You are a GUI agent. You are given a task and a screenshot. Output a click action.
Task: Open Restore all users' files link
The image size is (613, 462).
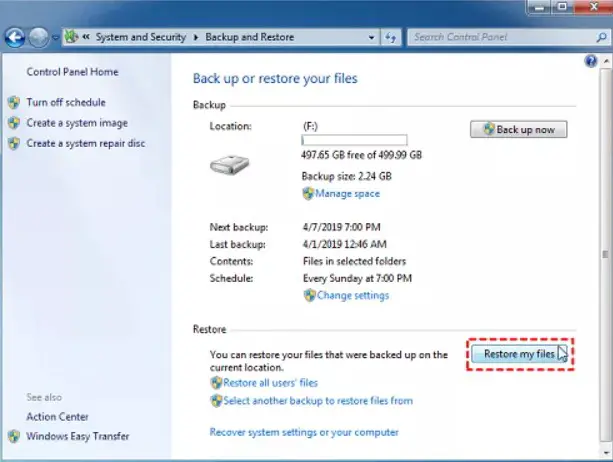[x=270, y=383]
